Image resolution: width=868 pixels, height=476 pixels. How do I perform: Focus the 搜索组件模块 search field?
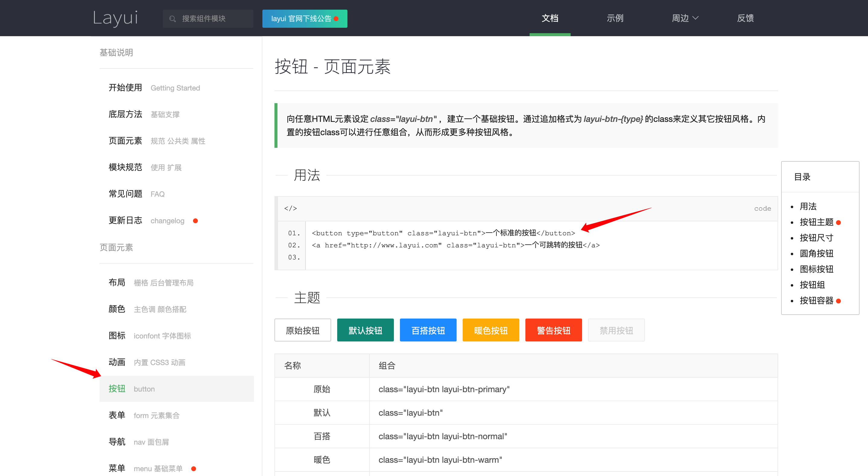click(208, 18)
